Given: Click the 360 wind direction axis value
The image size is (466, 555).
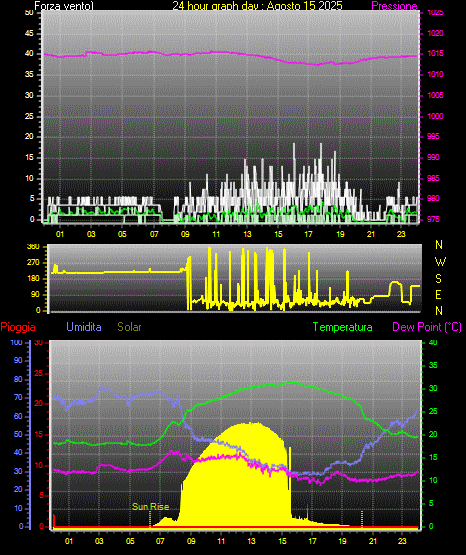Looking at the screenshot, I should (33, 247).
